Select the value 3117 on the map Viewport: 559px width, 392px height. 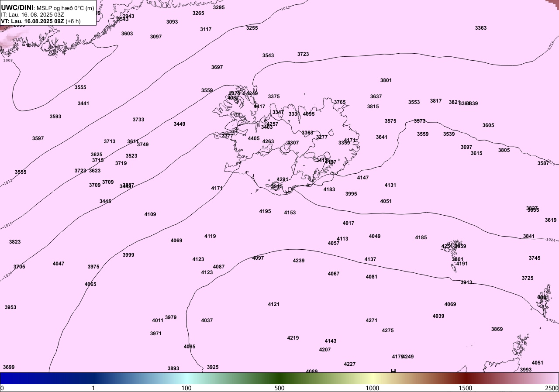click(x=206, y=29)
